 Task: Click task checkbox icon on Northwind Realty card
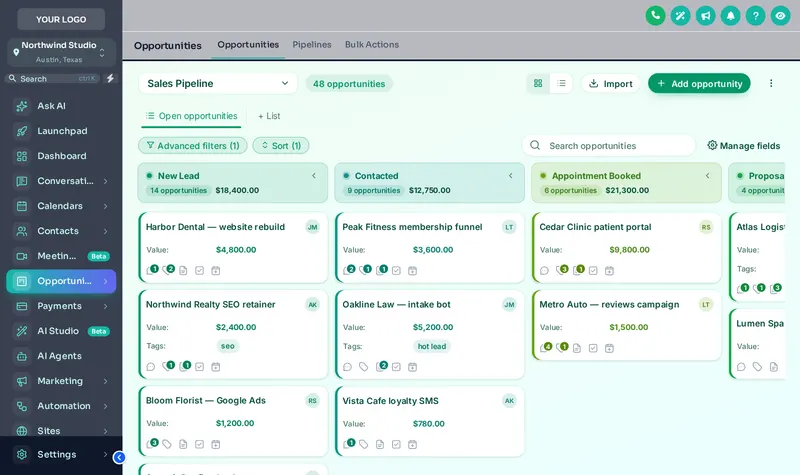click(199, 367)
